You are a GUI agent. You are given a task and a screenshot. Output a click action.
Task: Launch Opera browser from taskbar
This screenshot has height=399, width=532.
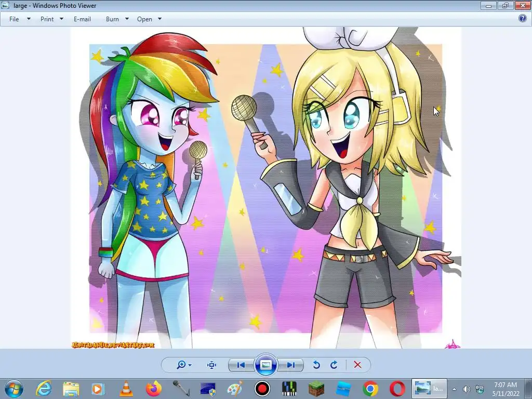(x=397, y=389)
